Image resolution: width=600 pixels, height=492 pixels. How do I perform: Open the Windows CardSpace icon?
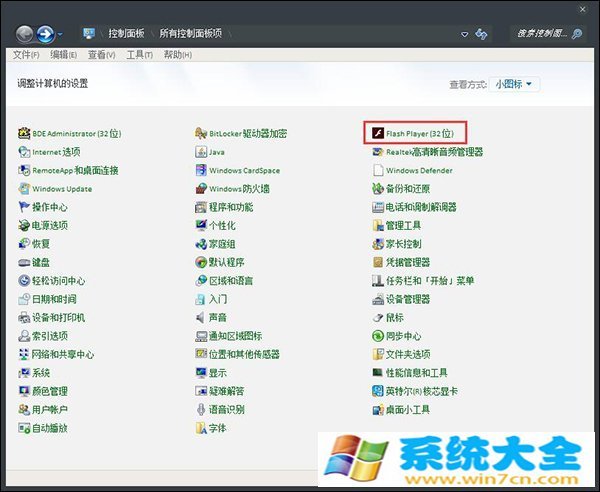tap(201, 170)
